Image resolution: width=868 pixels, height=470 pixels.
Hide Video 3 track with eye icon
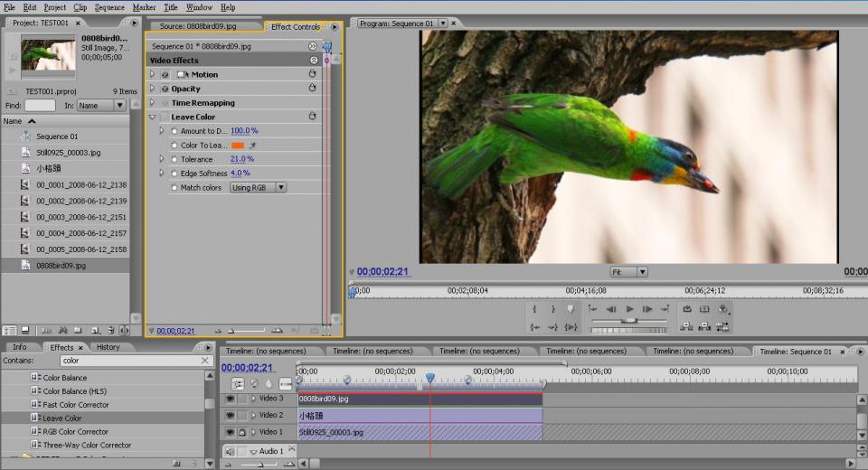230,399
